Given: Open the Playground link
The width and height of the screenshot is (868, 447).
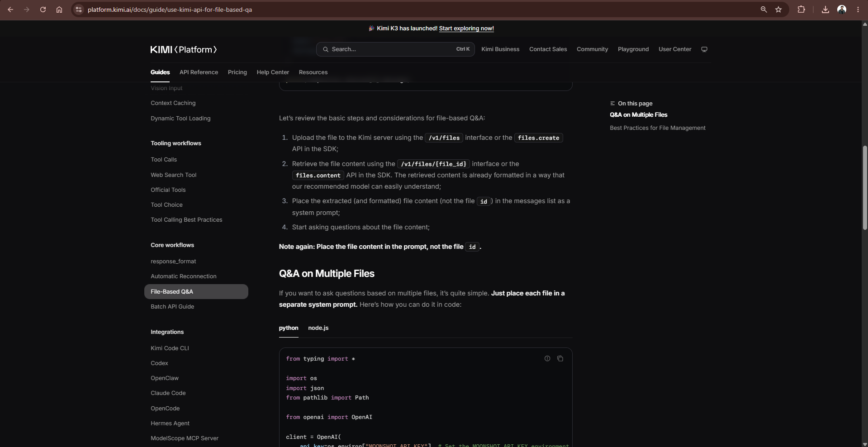Looking at the screenshot, I should (633, 49).
